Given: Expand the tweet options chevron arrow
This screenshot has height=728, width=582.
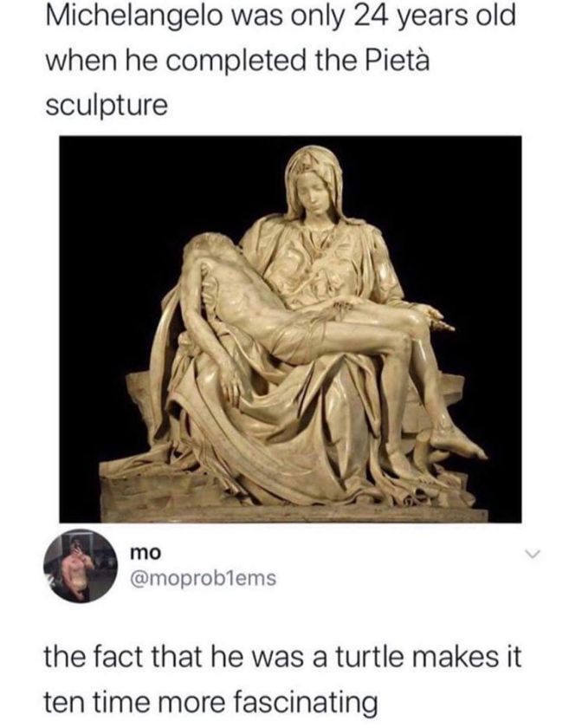Looking at the screenshot, I should click(533, 554).
